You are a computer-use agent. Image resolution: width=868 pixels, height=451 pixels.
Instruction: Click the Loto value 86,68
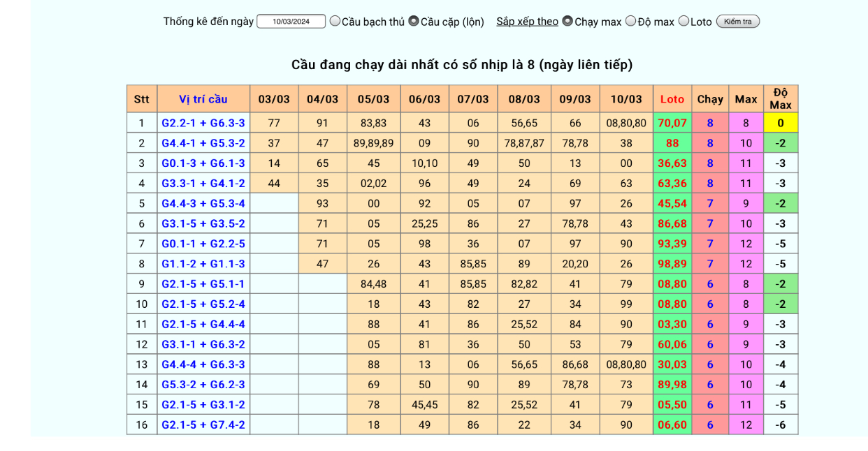pyautogui.click(x=672, y=224)
